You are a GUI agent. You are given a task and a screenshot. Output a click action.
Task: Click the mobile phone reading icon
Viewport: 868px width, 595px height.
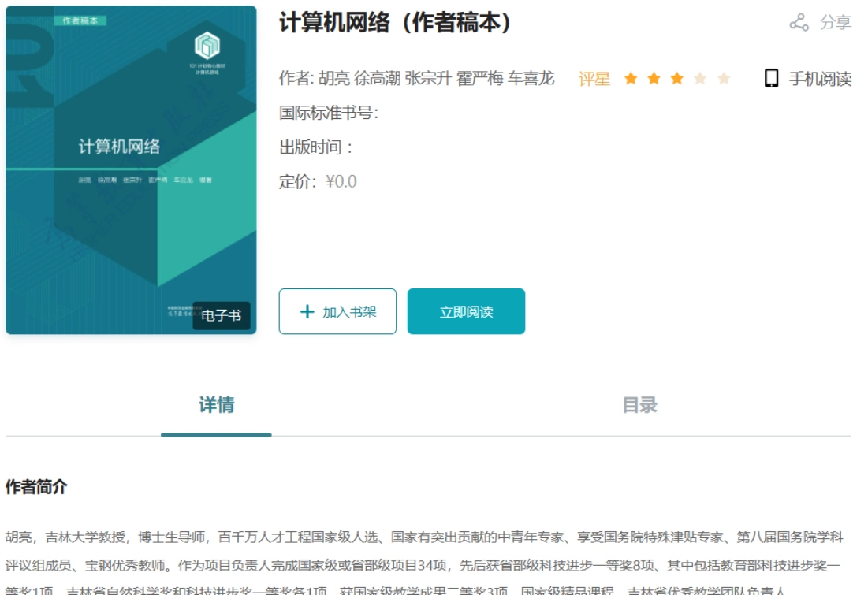[771, 78]
